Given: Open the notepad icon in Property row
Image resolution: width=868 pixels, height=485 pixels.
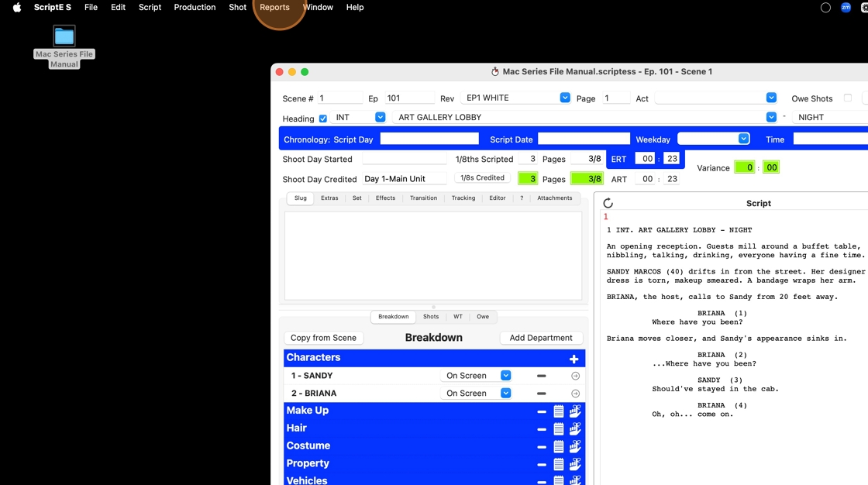Looking at the screenshot, I should (558, 465).
